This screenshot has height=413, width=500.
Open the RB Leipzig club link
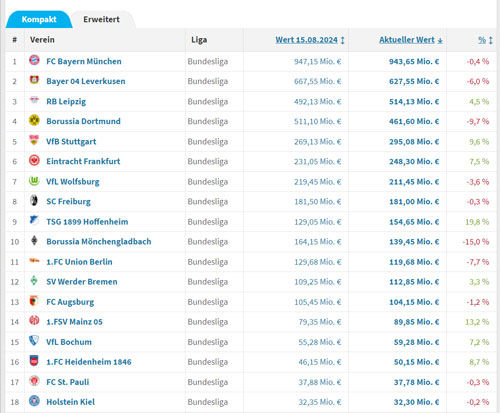coord(66,102)
